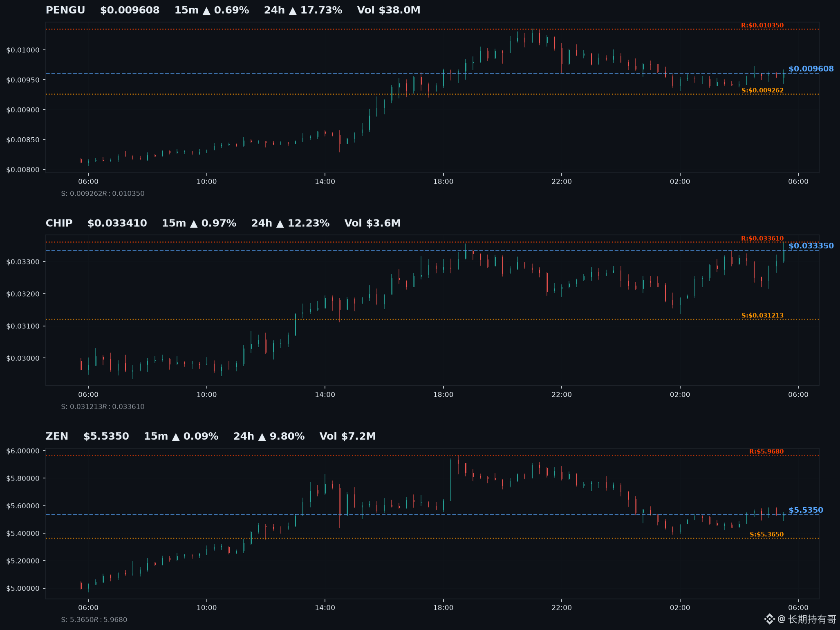The image size is (840, 630).
Task: Select the $0.00900 y-axis tick
Action: click(23, 110)
